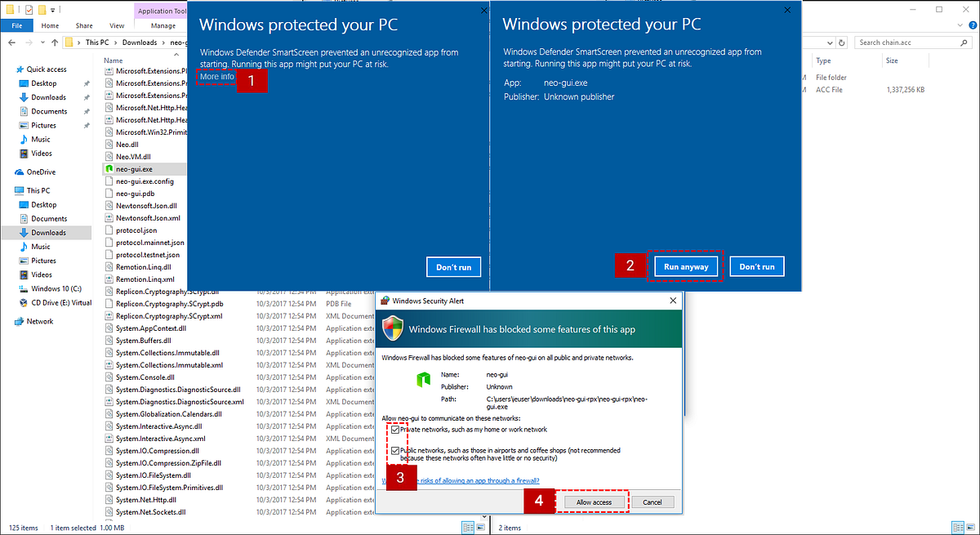The height and width of the screenshot is (535, 980).
Task: Click Run anyway in right SmartScreen dialog
Action: (686, 267)
